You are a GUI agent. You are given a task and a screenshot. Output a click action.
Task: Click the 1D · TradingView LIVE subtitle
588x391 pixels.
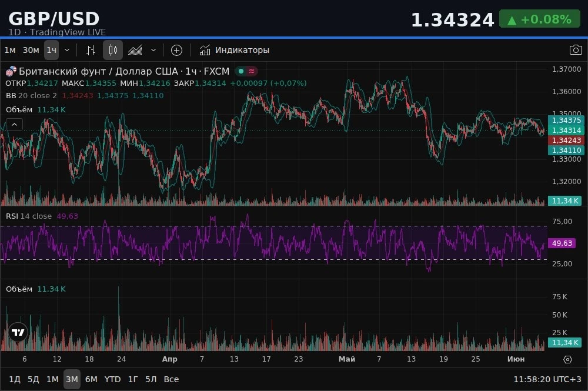click(x=57, y=32)
